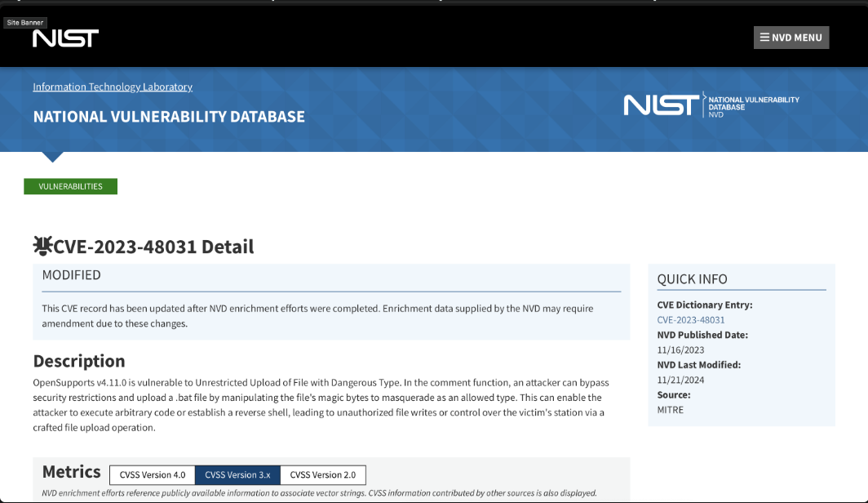Click the Modified status heading
868x503 pixels.
click(x=72, y=275)
